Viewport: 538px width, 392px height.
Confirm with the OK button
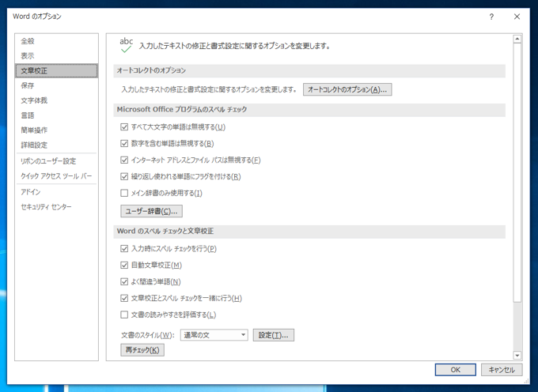[x=455, y=370]
